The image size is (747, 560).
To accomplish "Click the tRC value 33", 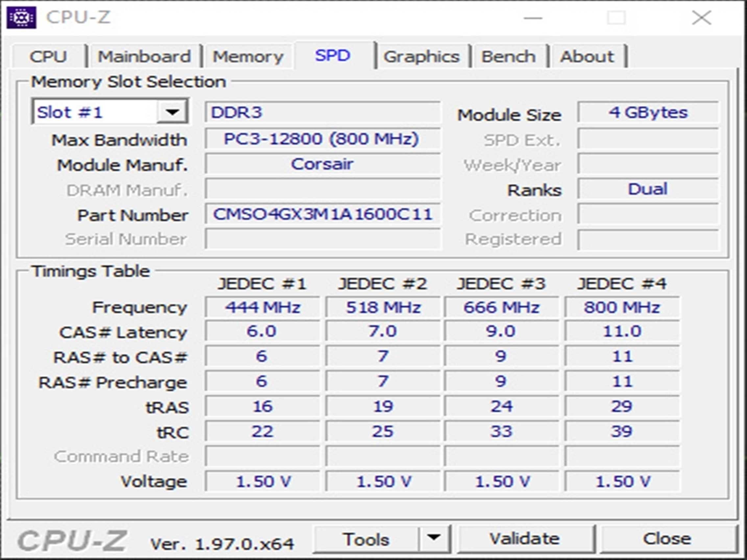I will click(501, 431).
